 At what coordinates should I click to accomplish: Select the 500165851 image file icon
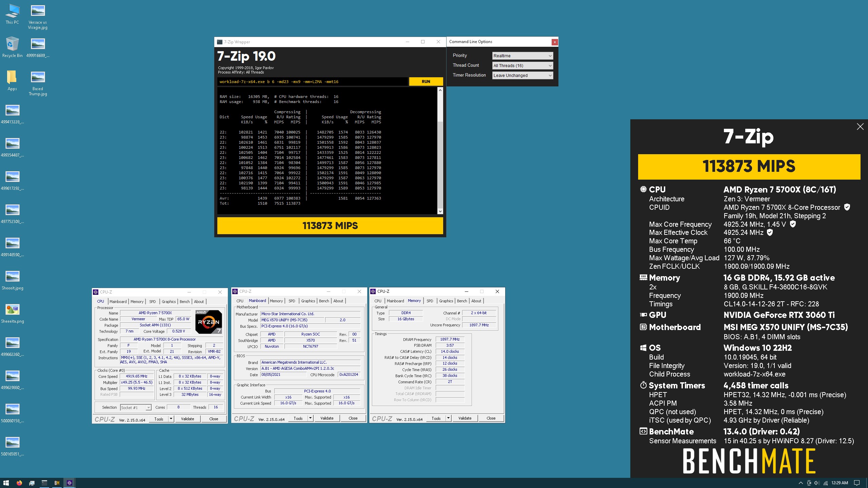tap(13, 446)
